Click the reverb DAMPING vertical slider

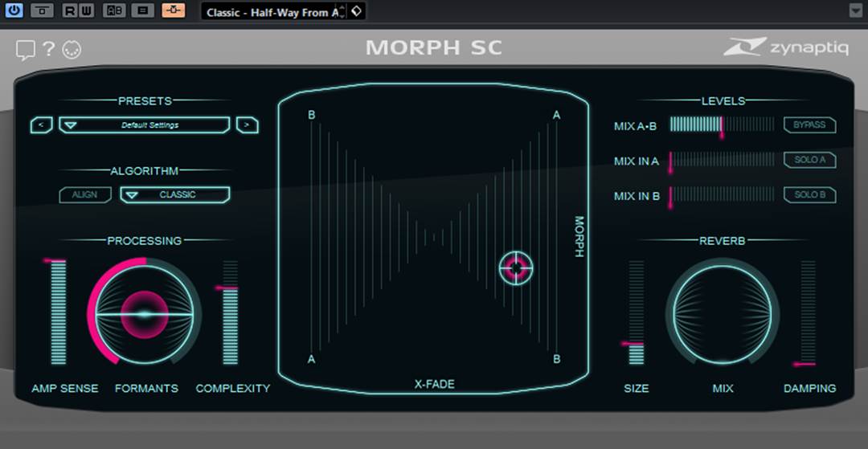pyautogui.click(x=809, y=312)
